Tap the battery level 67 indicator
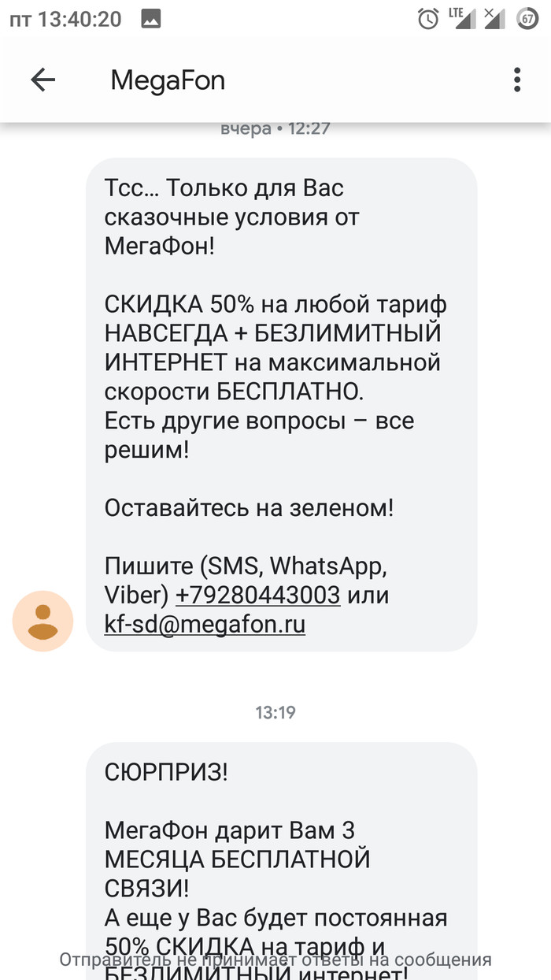551x980 pixels. click(x=527, y=18)
